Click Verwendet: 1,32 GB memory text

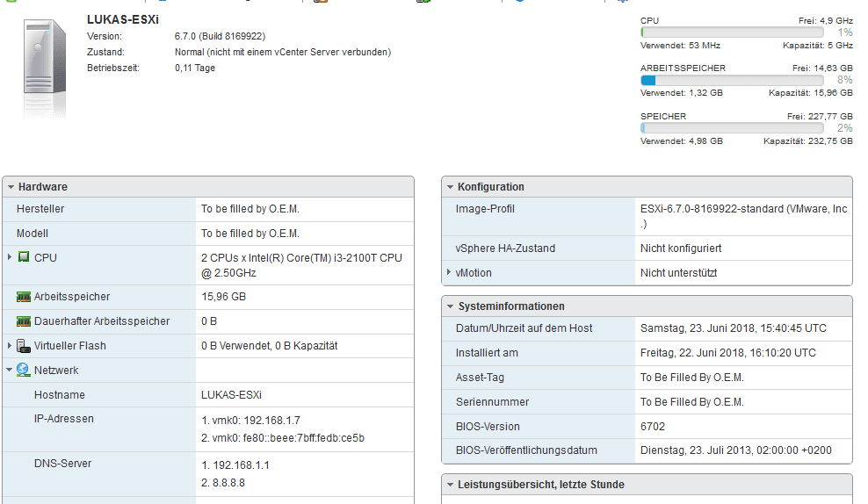coord(682,93)
